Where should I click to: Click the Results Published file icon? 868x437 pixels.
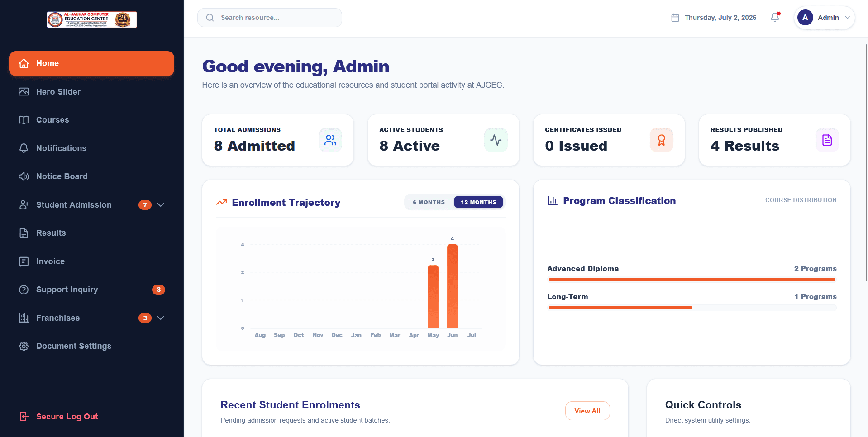(827, 140)
